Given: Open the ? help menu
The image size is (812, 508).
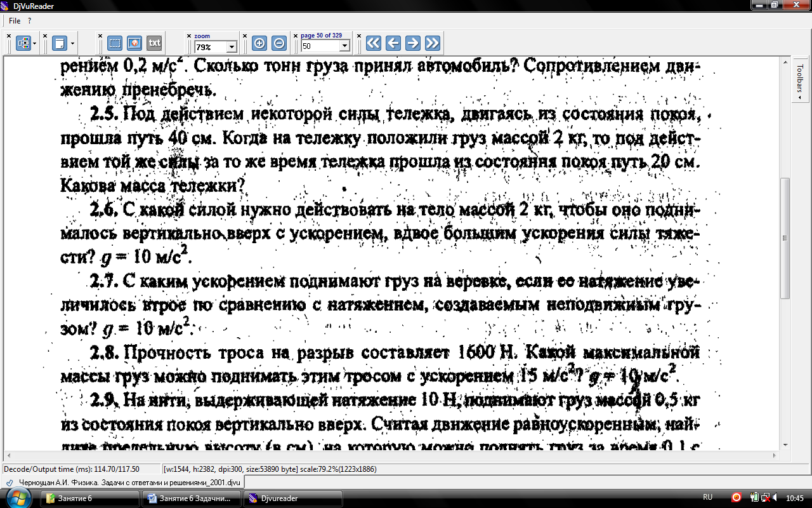Looking at the screenshot, I should pyautogui.click(x=29, y=21).
